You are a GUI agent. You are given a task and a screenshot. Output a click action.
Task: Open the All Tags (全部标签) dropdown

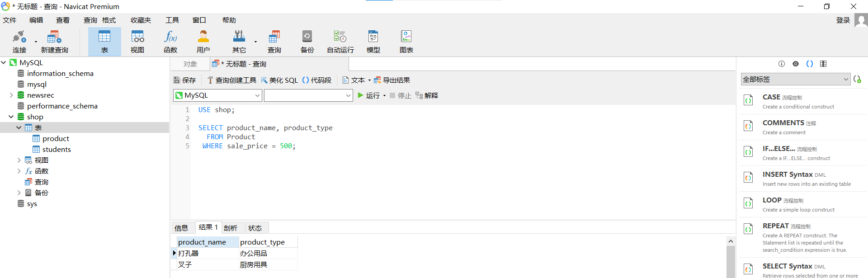(796, 79)
